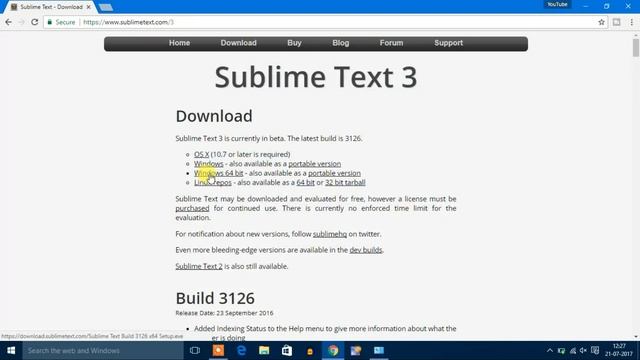
Task: Download the Linux 64 bit tarball
Action: point(305,182)
